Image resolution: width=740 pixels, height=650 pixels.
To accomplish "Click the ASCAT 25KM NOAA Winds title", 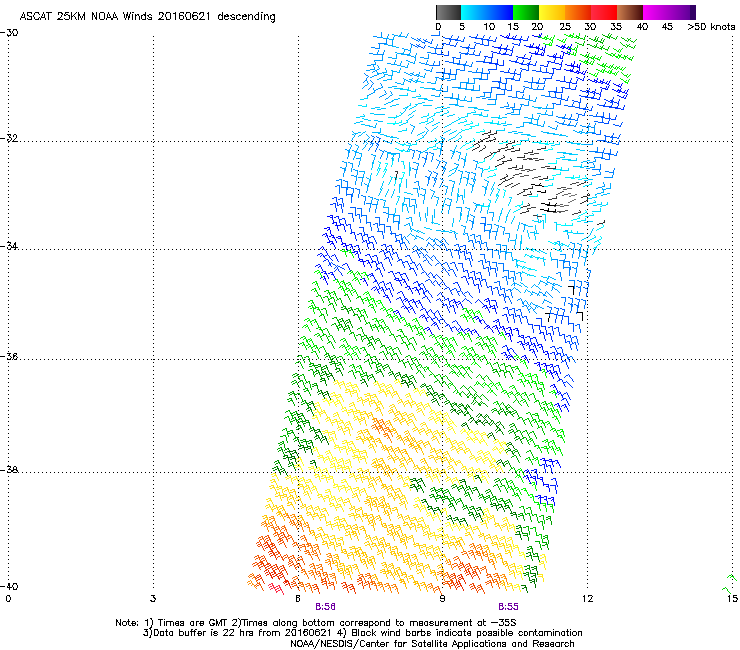I will point(147,17).
